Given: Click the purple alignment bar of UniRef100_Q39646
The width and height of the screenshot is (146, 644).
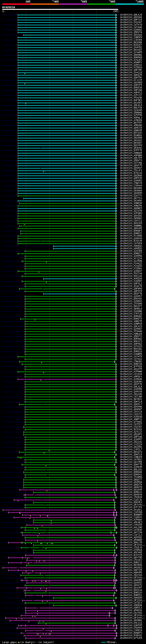Looking at the screenshot, I should pyautogui.click(x=67, y=379).
